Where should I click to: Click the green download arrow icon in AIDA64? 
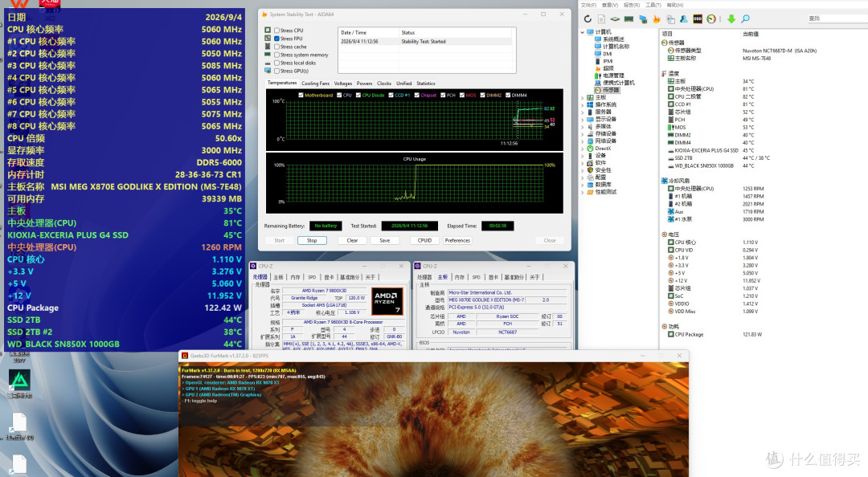[x=731, y=18]
